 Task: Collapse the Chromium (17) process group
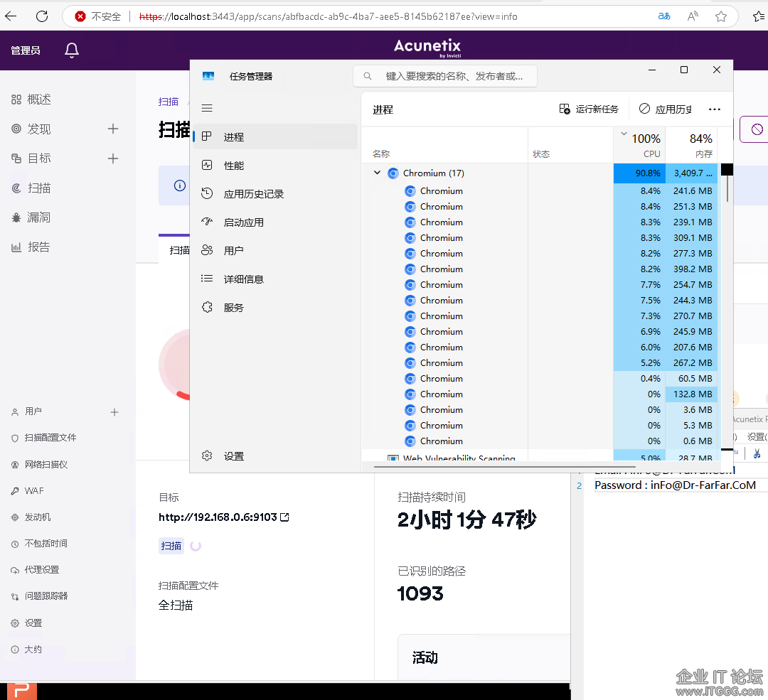(377, 173)
